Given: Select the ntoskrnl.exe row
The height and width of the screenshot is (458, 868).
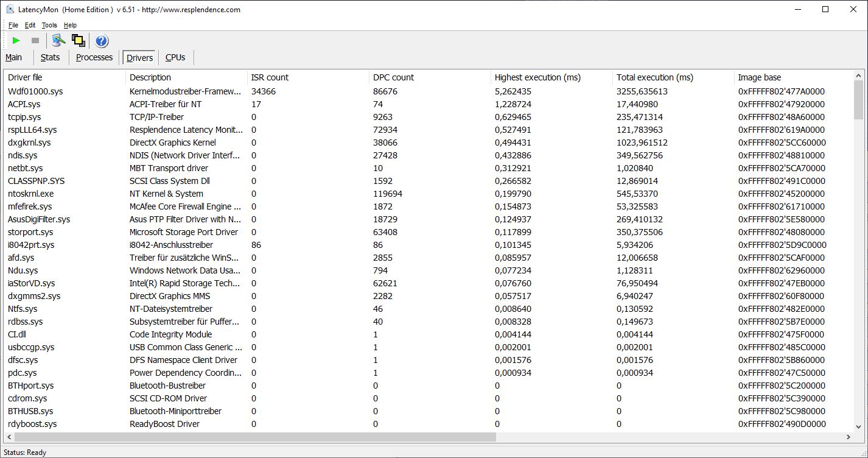Looking at the screenshot, I should [429, 194].
